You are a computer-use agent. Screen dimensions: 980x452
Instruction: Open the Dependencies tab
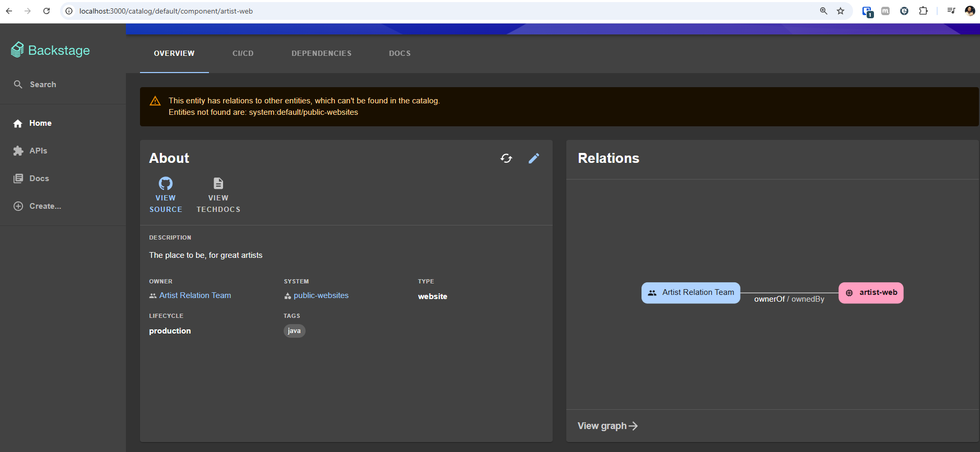coord(321,53)
